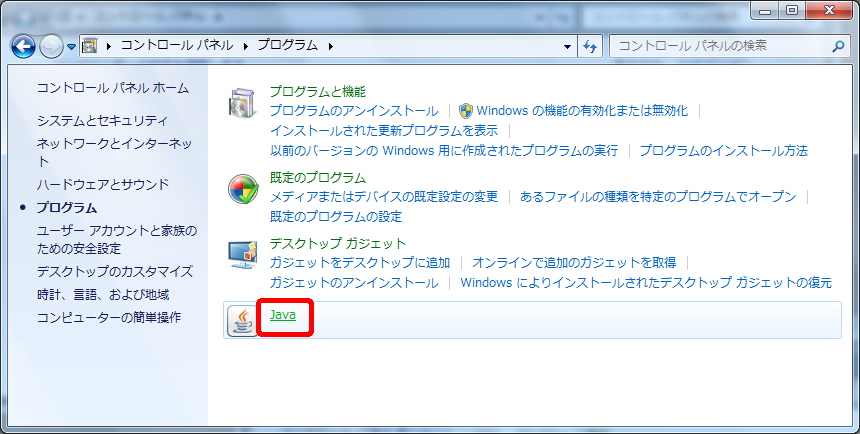860x434 pixels.
Task: Click プログラム in the address breadcrumb
Action: point(288,46)
